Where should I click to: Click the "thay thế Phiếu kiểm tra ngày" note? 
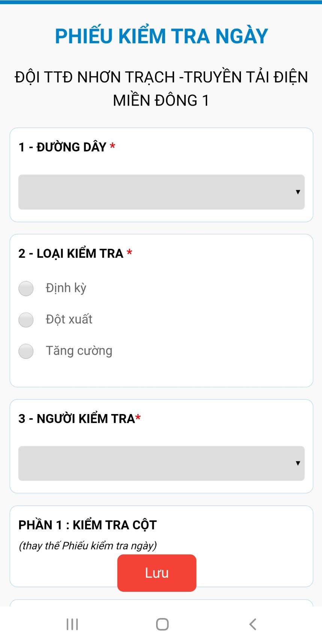pyautogui.click(x=88, y=546)
